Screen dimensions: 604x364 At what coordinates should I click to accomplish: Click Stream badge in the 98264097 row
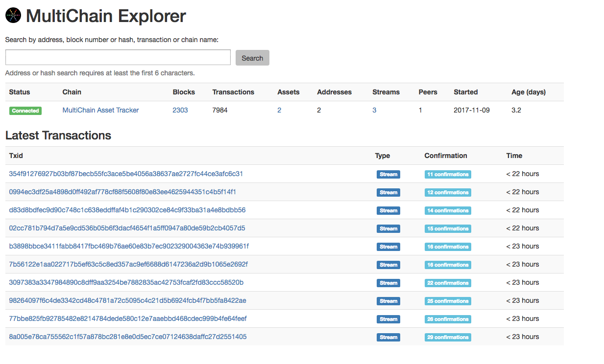[388, 301]
